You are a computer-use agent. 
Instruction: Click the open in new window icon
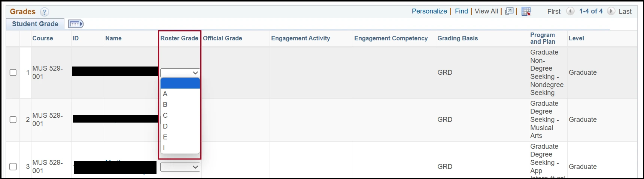coord(509,11)
